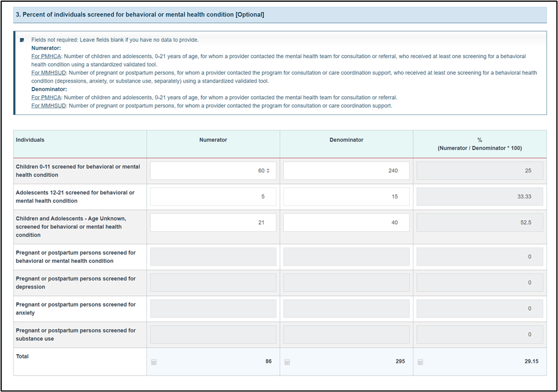
Task: Focus the Age Unknown Numerator field showing 21
Action: click(x=213, y=222)
